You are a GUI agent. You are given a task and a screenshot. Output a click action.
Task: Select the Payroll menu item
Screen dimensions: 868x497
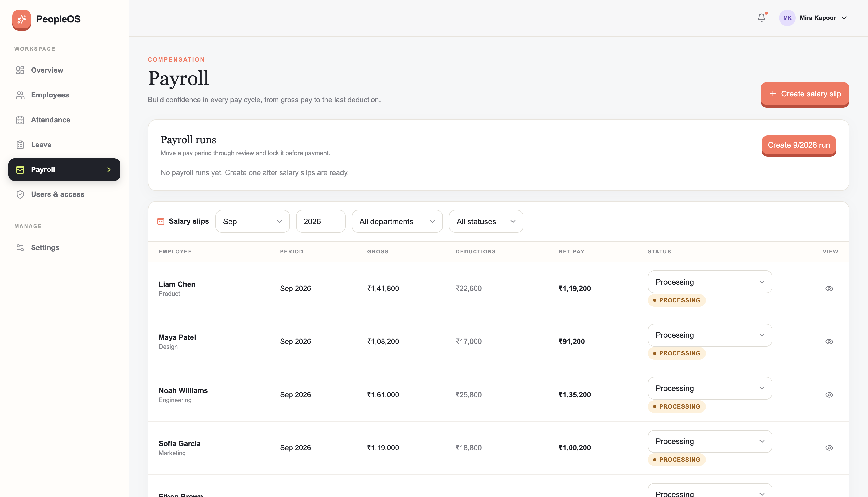point(64,169)
